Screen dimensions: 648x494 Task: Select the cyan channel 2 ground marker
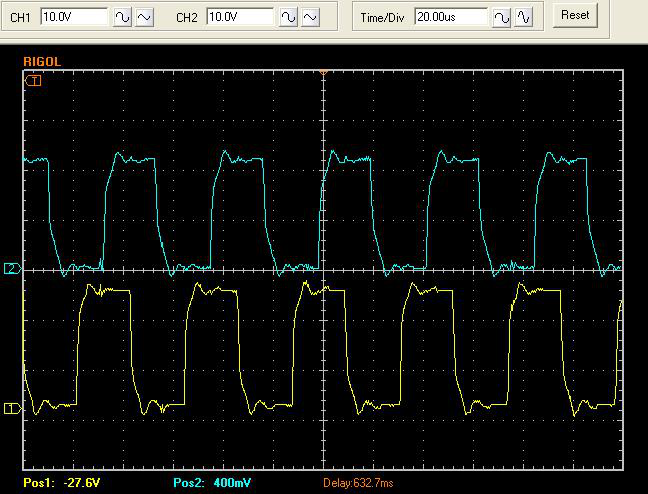coord(12,269)
